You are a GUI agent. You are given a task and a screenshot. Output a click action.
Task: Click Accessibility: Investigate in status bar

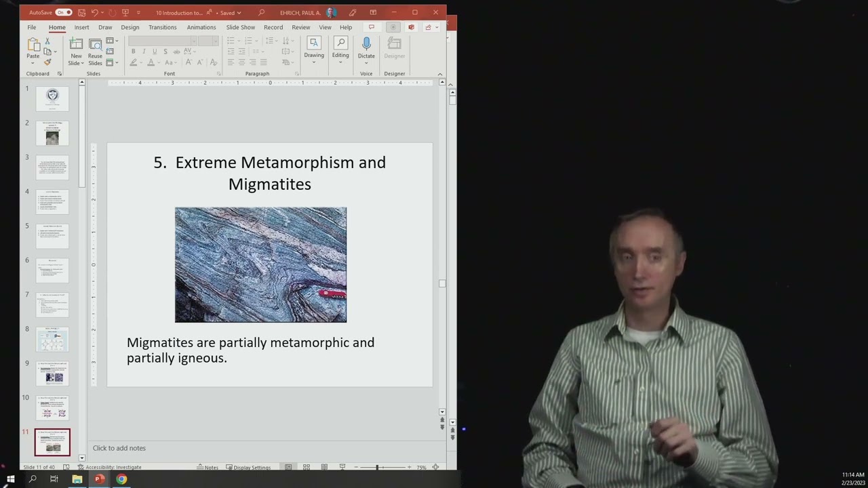tap(109, 468)
